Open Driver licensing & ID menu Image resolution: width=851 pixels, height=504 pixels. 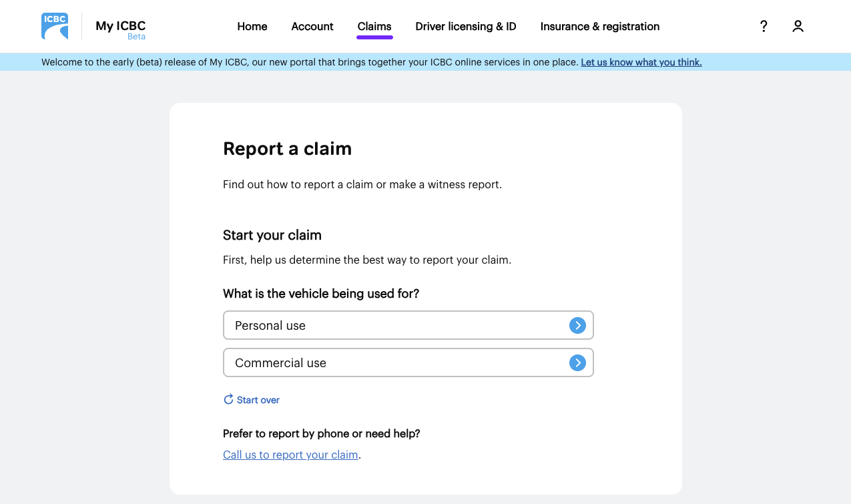pos(466,27)
